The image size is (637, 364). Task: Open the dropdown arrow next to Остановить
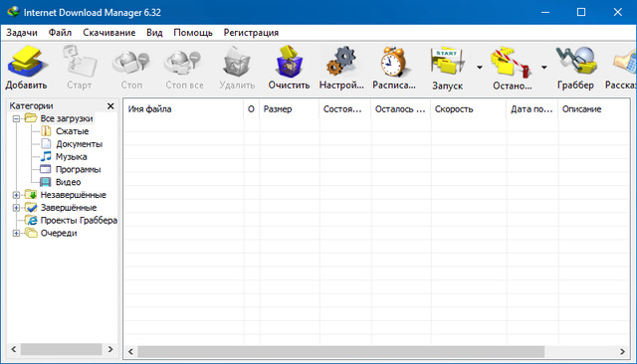point(544,67)
